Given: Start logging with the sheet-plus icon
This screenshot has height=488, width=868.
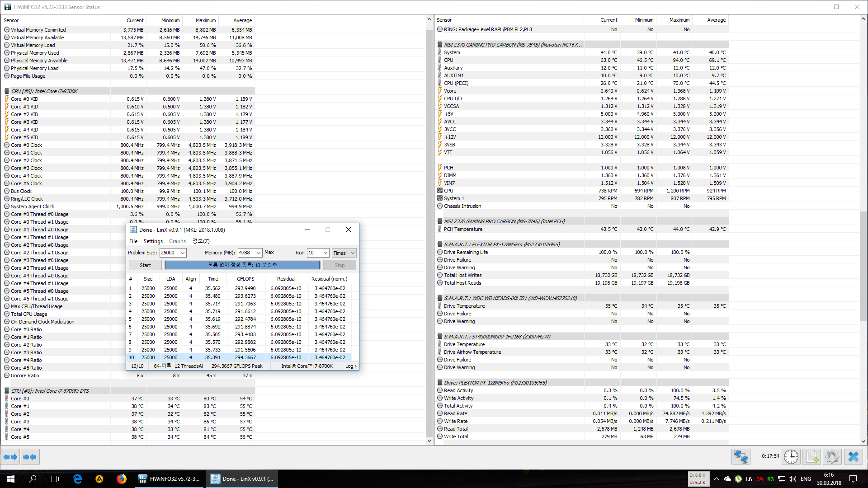Looking at the screenshot, I should (x=812, y=457).
